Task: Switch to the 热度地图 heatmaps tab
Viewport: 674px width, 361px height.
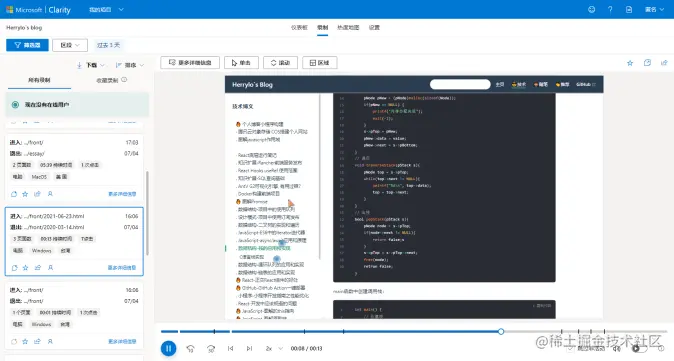Action: pyautogui.click(x=348, y=28)
